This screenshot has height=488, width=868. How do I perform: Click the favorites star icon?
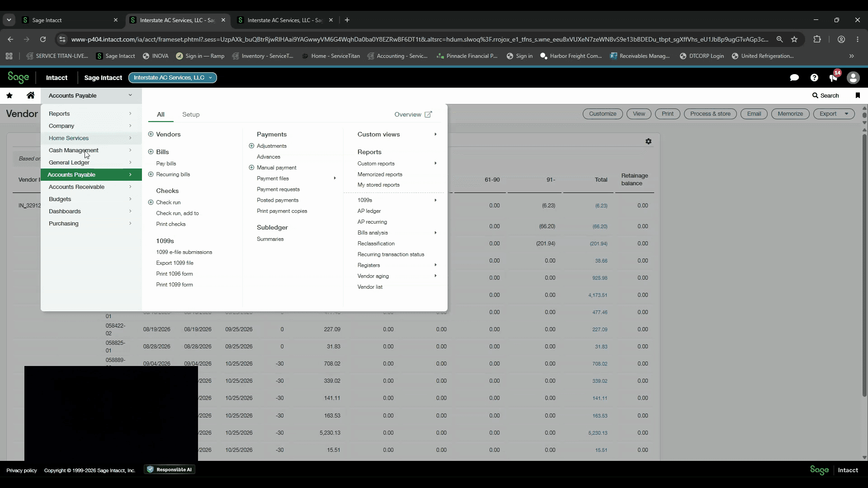tap(9, 95)
